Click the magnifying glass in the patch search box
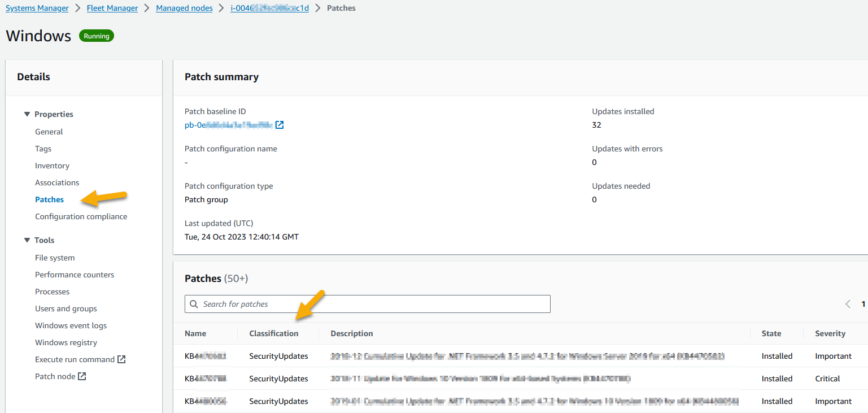This screenshot has height=413, width=868. 194,304
